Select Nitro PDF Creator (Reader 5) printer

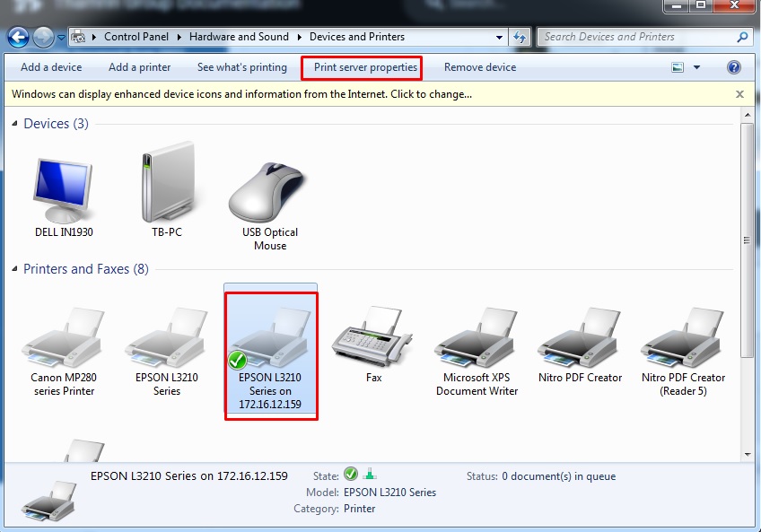click(x=683, y=337)
